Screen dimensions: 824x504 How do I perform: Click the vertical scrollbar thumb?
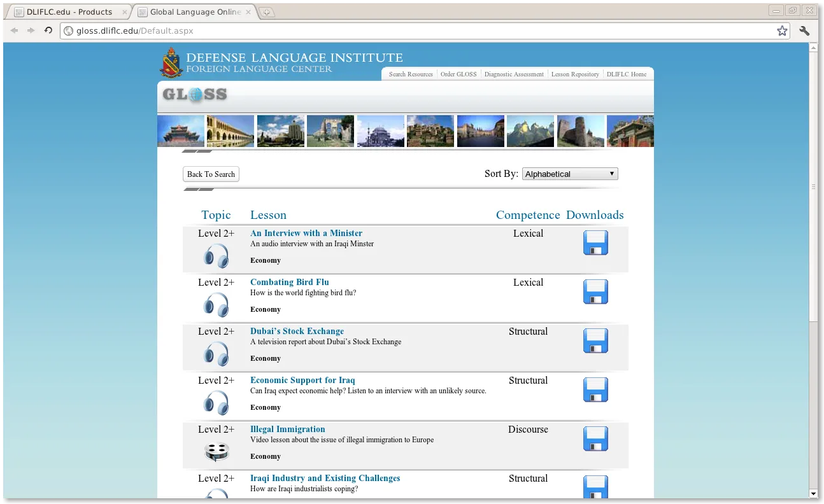pos(813,186)
